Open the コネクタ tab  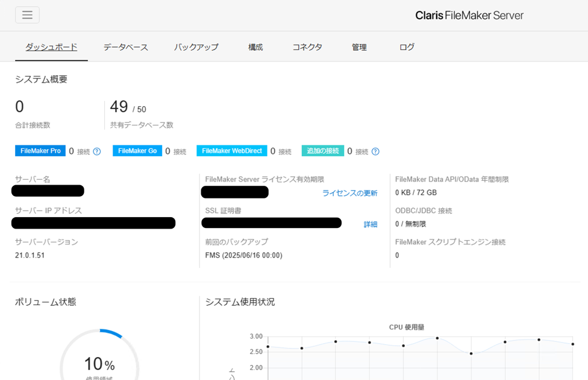point(307,47)
